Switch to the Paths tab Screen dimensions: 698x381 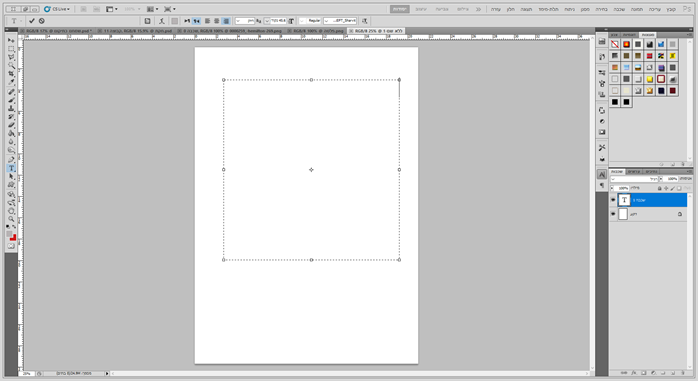[651, 172]
